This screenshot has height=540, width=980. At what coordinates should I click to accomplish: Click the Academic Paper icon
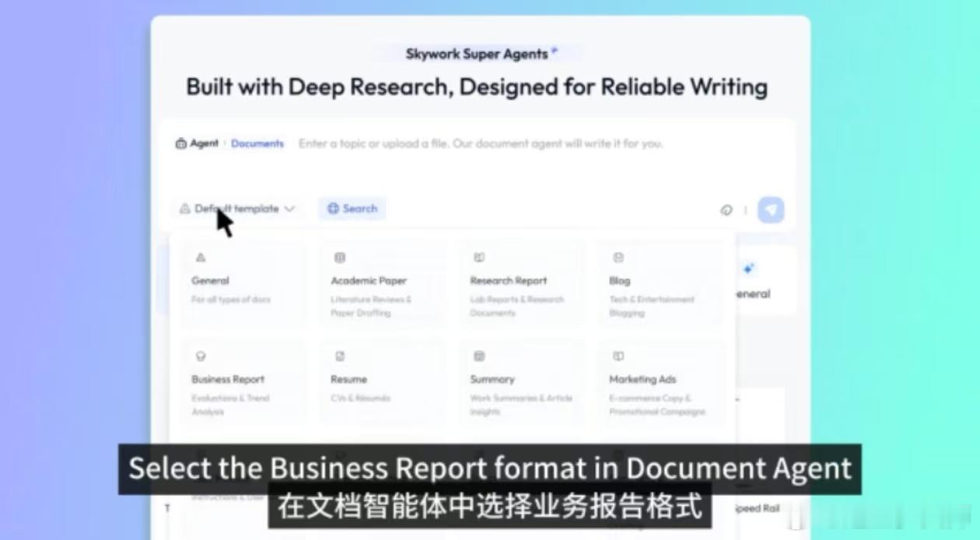(x=340, y=258)
